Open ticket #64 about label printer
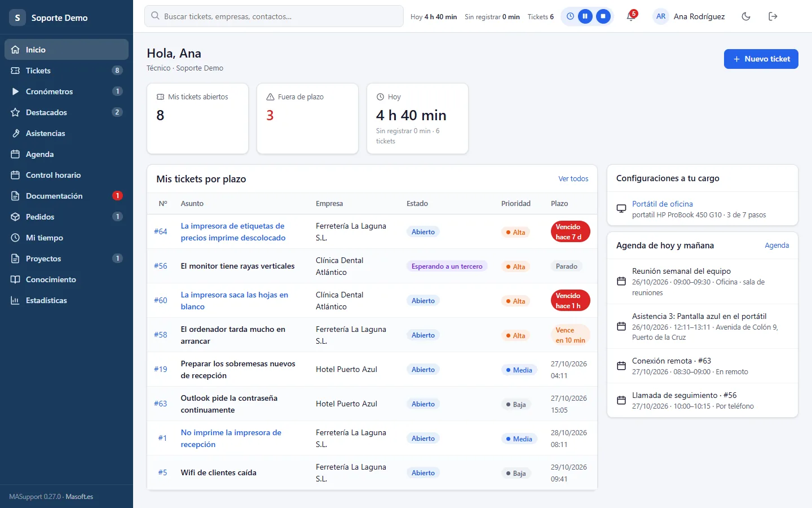812x508 pixels. (x=233, y=231)
